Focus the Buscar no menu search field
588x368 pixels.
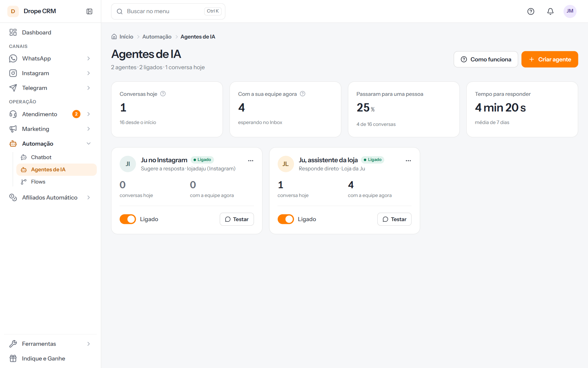(x=168, y=11)
